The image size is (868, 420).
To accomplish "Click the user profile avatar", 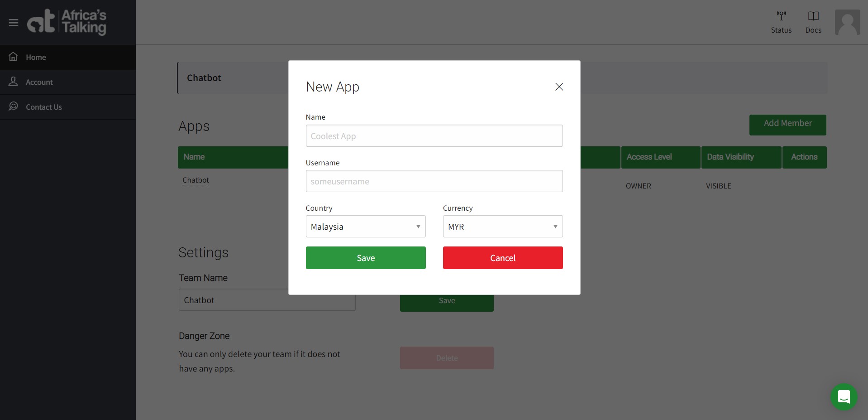I will [x=847, y=22].
